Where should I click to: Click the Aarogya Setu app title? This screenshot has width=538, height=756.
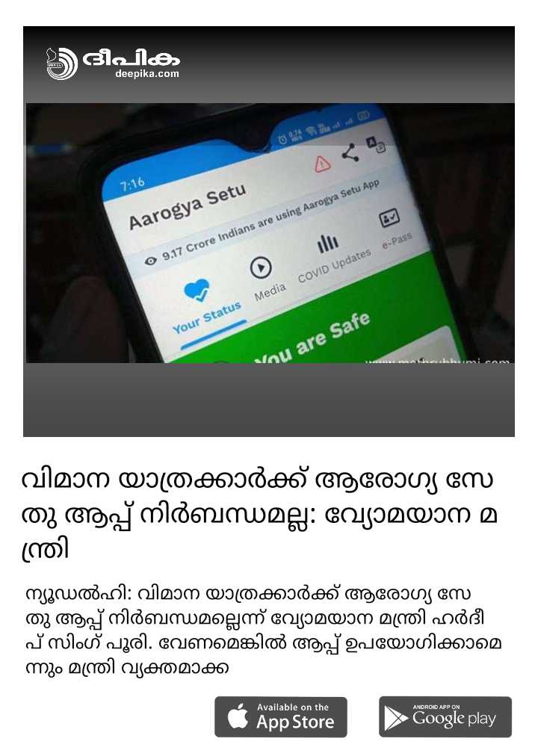click(x=188, y=206)
